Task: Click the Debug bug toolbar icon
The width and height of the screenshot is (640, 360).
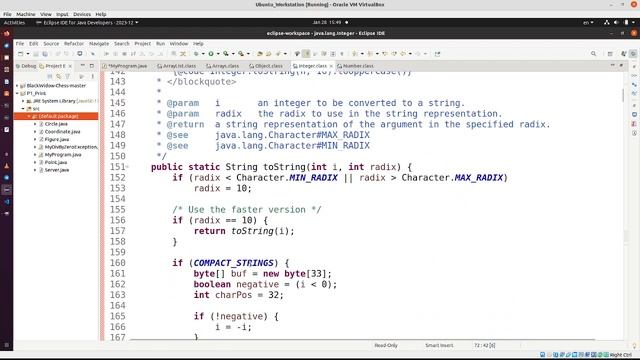Action: click(196, 53)
